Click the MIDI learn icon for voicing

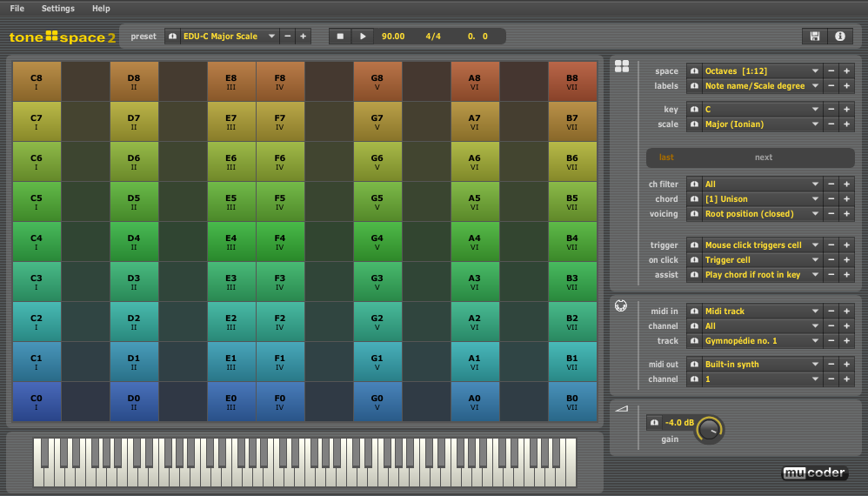coord(694,214)
